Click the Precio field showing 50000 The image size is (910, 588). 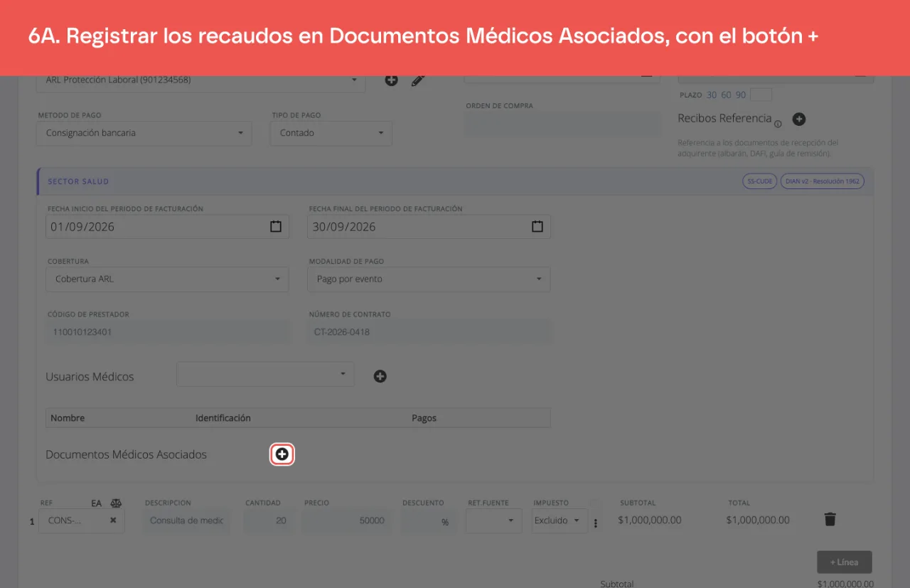tap(348, 520)
